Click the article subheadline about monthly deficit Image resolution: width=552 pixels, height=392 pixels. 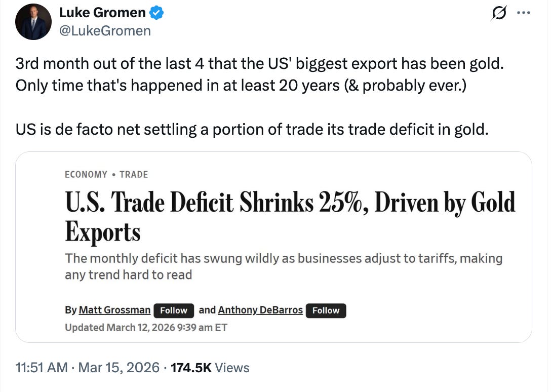click(283, 266)
